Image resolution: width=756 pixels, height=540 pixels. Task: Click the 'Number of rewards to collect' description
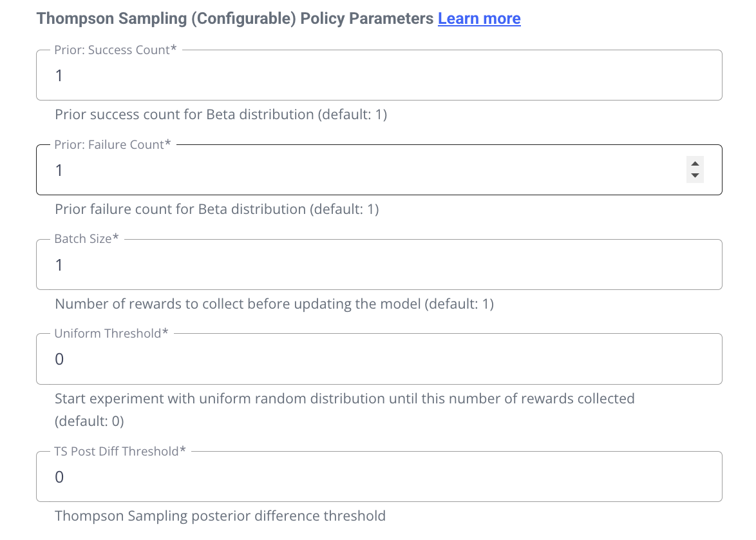click(274, 304)
